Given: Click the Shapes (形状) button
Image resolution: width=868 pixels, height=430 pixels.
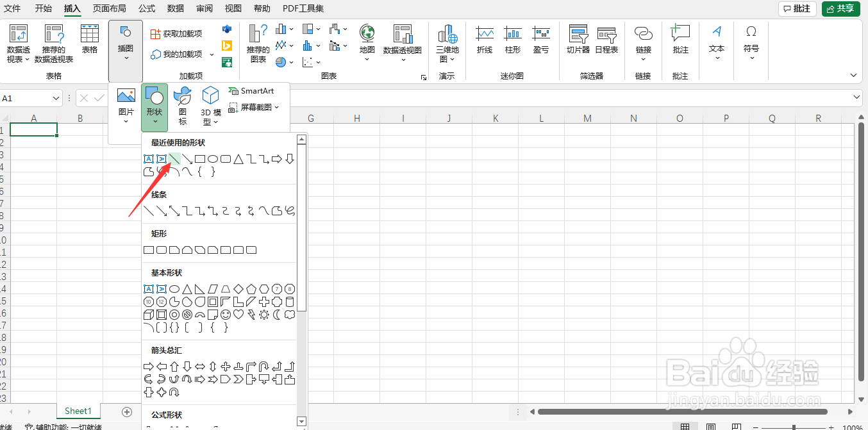Looking at the screenshot, I should [x=154, y=107].
